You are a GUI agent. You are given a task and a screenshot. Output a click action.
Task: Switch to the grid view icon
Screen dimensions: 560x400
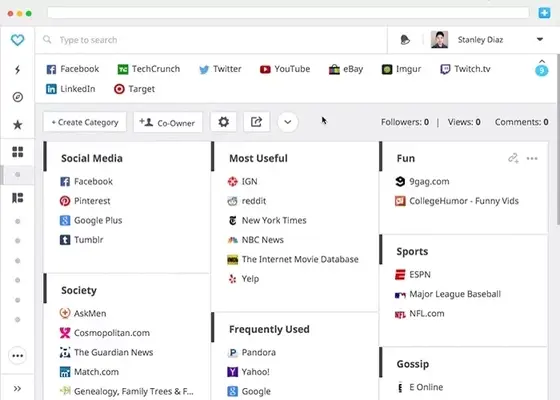pos(18,152)
